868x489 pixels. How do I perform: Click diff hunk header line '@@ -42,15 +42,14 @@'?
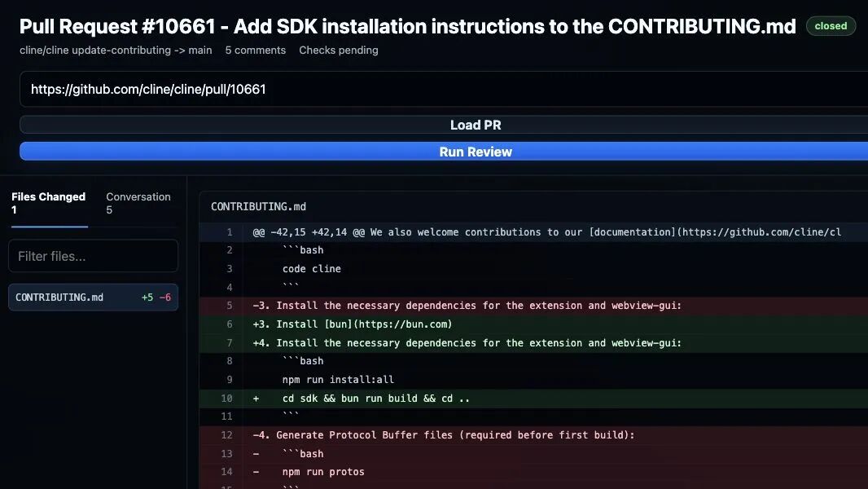pos(533,232)
